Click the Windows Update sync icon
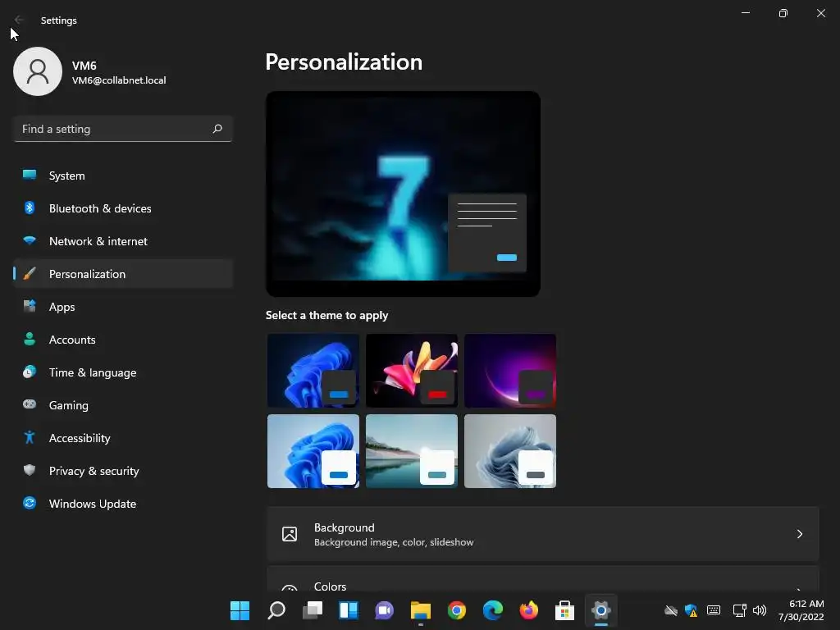 click(30, 503)
